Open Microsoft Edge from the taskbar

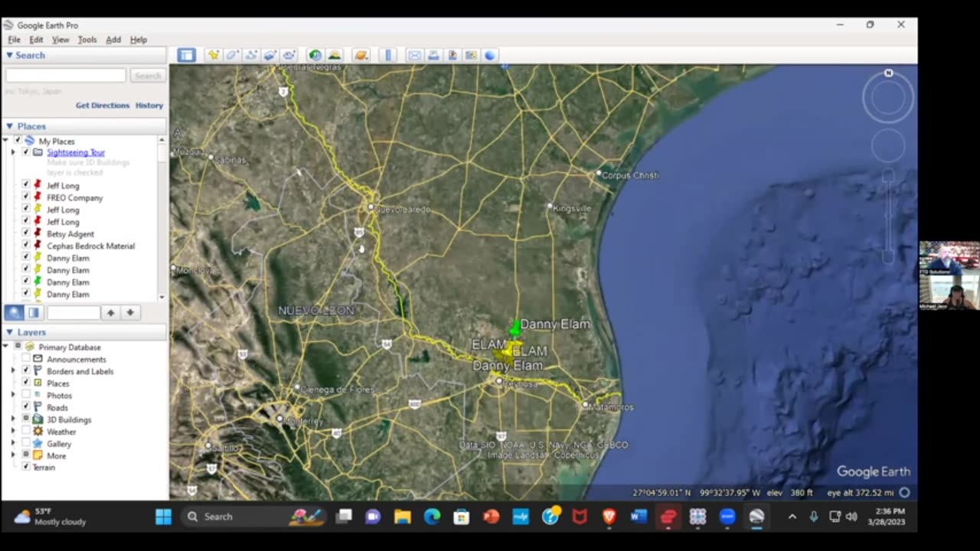[432, 517]
